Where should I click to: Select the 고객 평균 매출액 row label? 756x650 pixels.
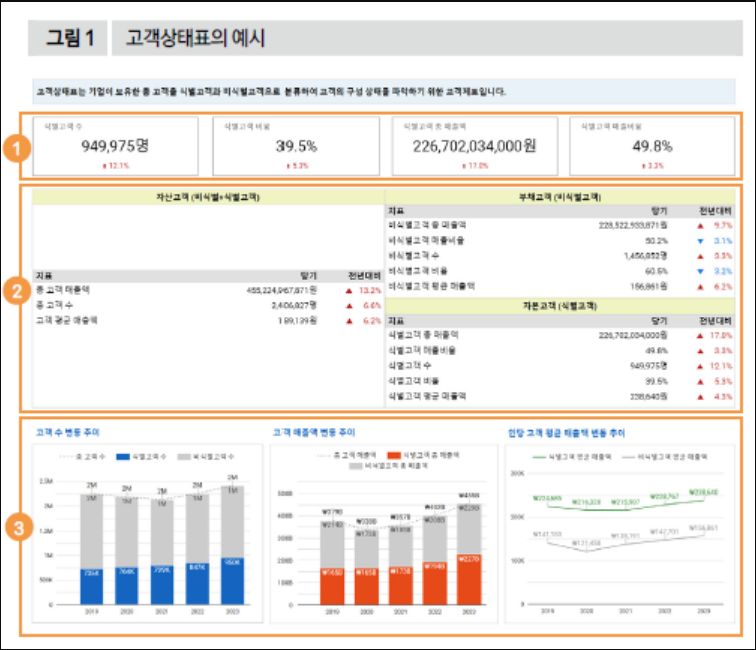click(x=67, y=321)
